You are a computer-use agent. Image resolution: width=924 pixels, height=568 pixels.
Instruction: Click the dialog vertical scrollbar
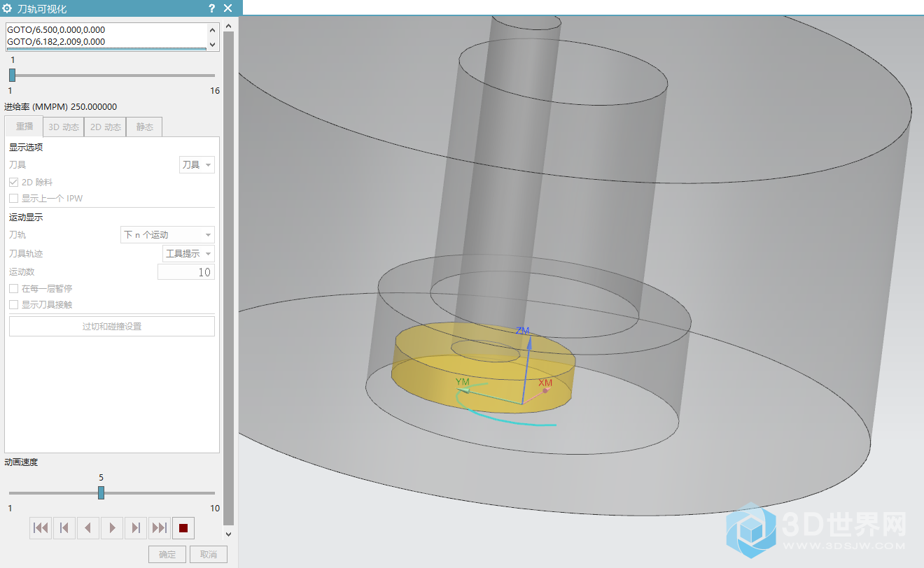(228, 278)
